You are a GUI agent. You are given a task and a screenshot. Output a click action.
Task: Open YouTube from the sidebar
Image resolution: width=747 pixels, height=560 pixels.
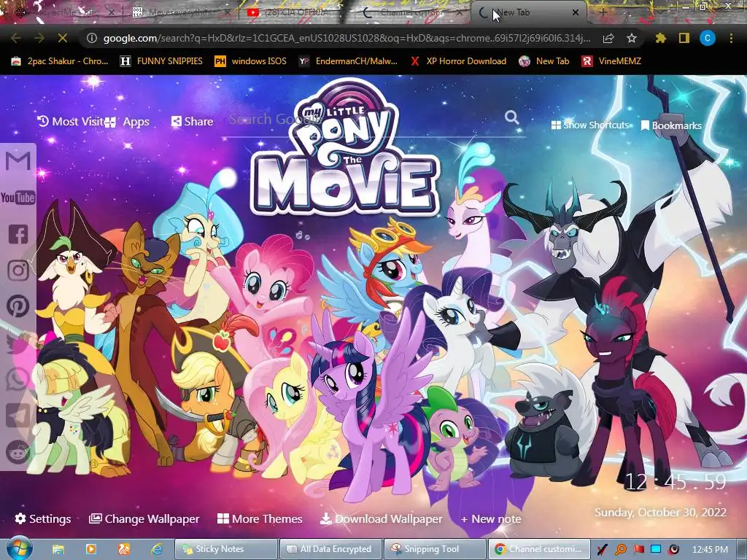tap(18, 197)
